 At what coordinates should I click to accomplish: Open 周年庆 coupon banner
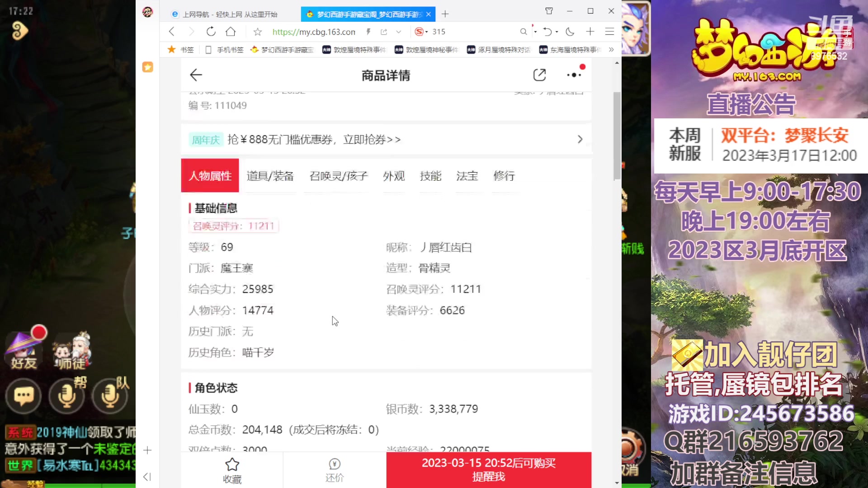(x=387, y=140)
